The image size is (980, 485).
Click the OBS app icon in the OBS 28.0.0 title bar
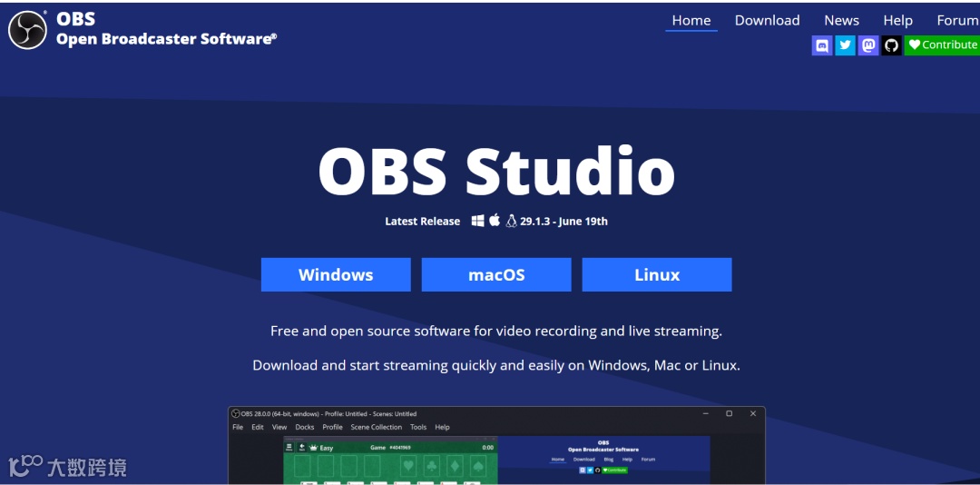pyautogui.click(x=236, y=413)
